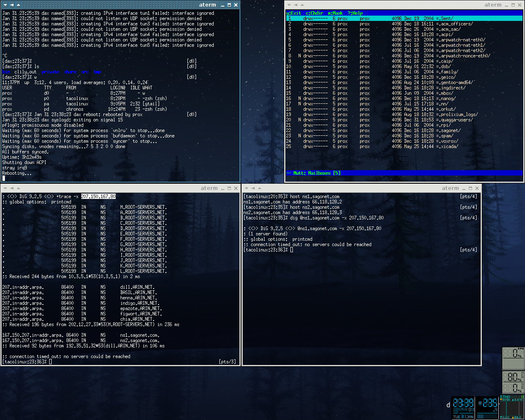This screenshot has height=420, width=525.
Task: Close the bottom-left dig trace aterm window
Action: pyautogui.click(x=236, y=188)
